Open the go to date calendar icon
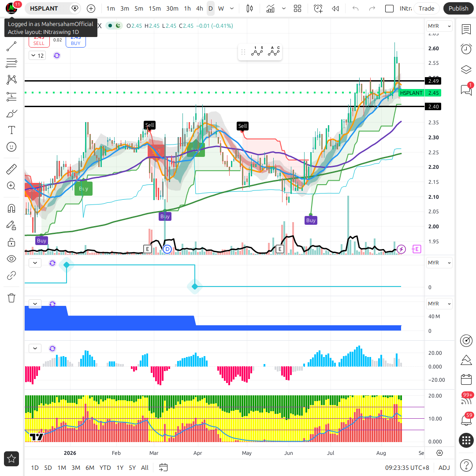 click(164, 468)
